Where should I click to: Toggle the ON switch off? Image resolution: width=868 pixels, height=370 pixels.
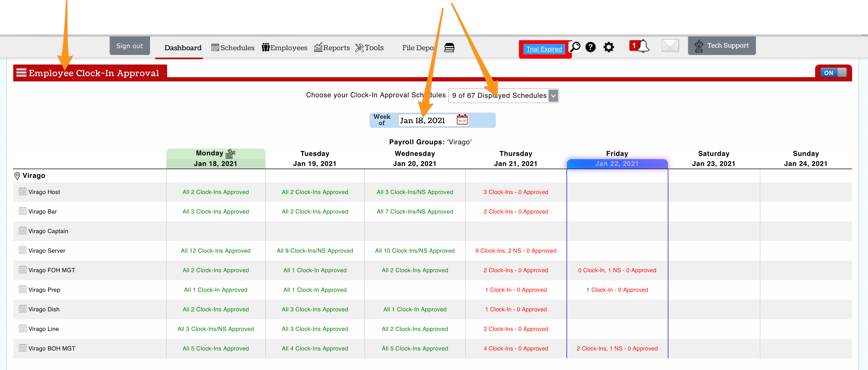coord(833,73)
